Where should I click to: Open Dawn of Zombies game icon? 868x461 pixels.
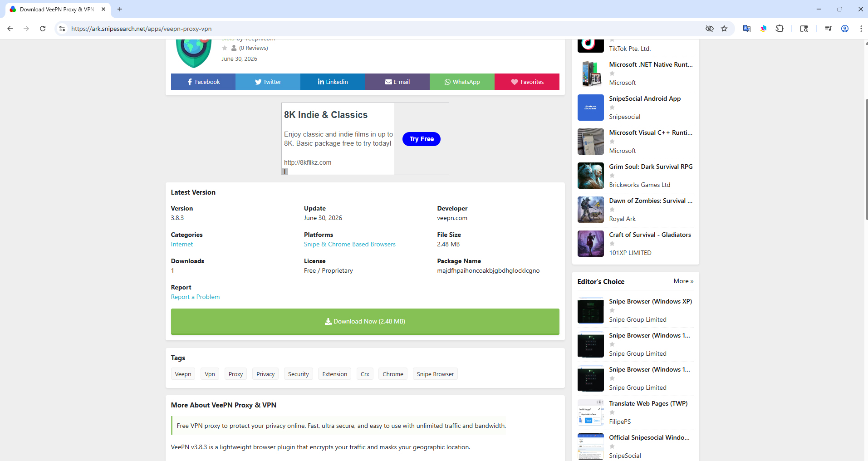click(x=591, y=210)
